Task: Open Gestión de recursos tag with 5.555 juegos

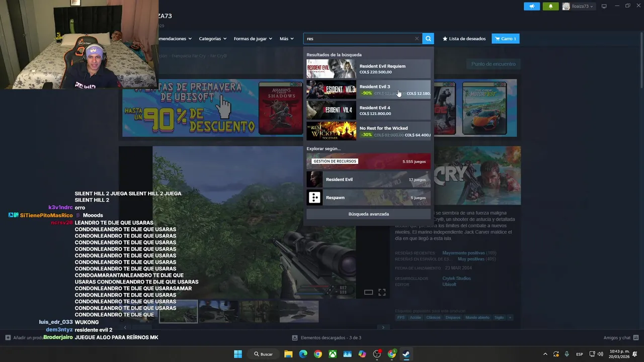Action: click(368, 161)
